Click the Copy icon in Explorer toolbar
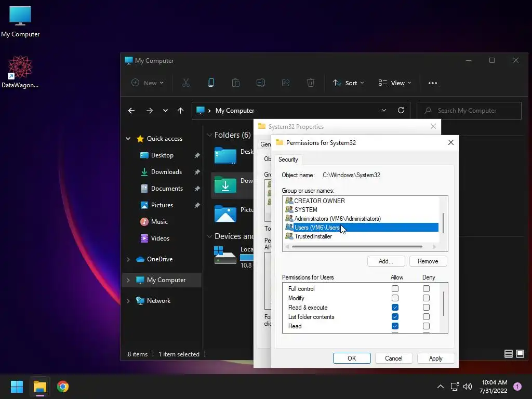Image resolution: width=532 pixels, height=399 pixels. tap(211, 83)
